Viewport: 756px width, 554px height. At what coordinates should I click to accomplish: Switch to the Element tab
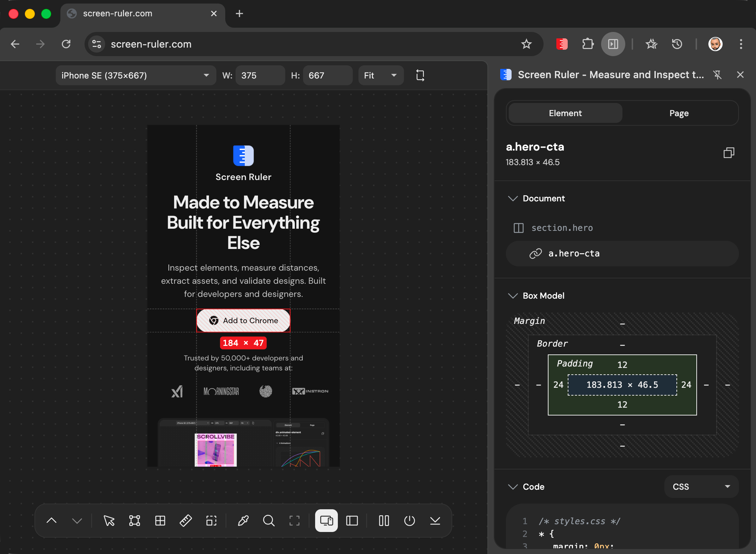565,113
